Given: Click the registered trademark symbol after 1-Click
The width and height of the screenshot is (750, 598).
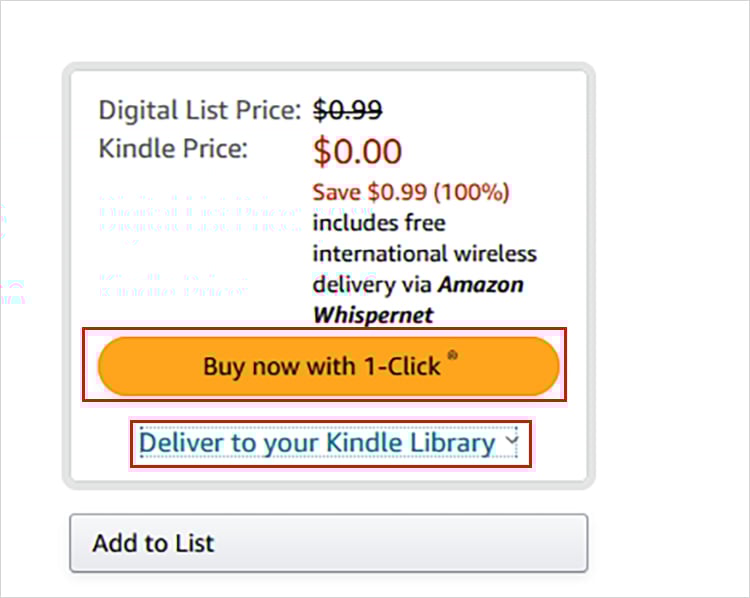Looking at the screenshot, I should click(453, 356).
